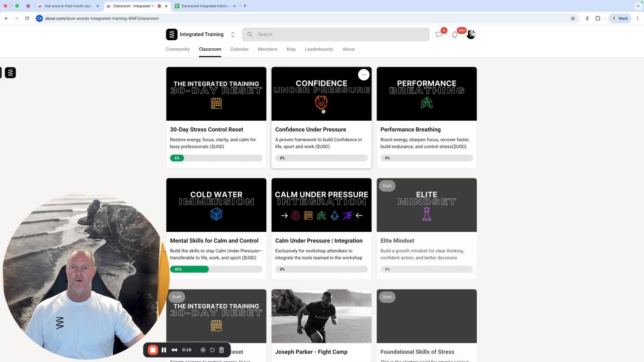Open the recorder grid options icon
Image resolution: width=644 pixels, height=362 pixels.
pyautogui.click(x=203, y=350)
